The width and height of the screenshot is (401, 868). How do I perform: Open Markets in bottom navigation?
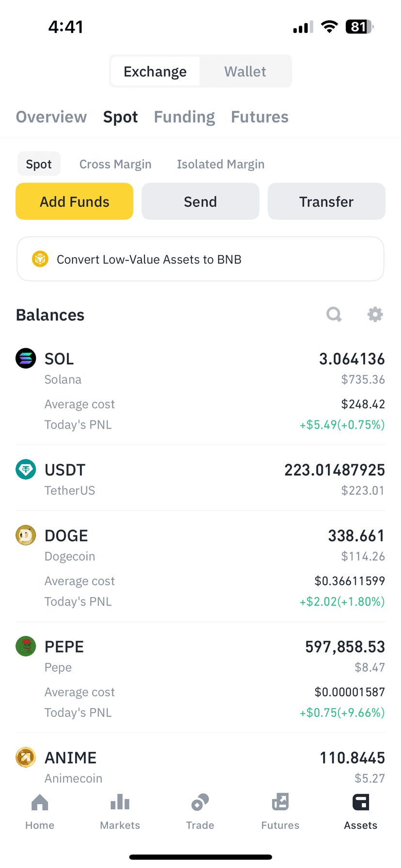click(x=120, y=812)
